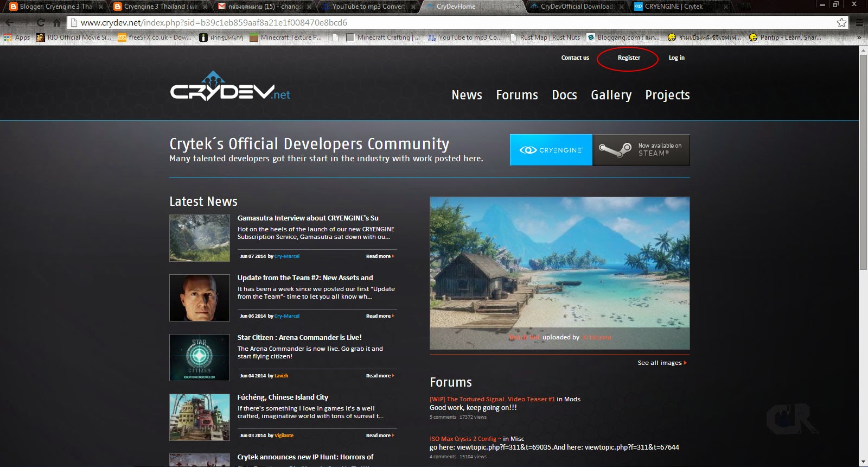
Task: Close the Blogger: Cryengine 3 tab
Action: pyautogui.click(x=101, y=7)
